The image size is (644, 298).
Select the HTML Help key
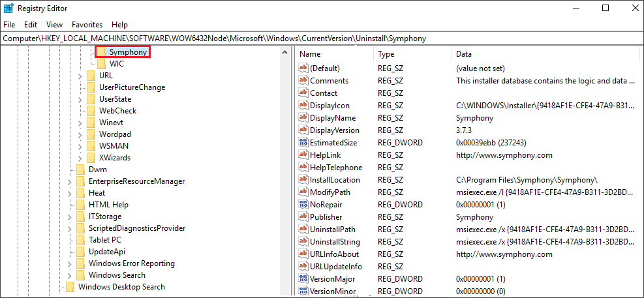coord(108,204)
